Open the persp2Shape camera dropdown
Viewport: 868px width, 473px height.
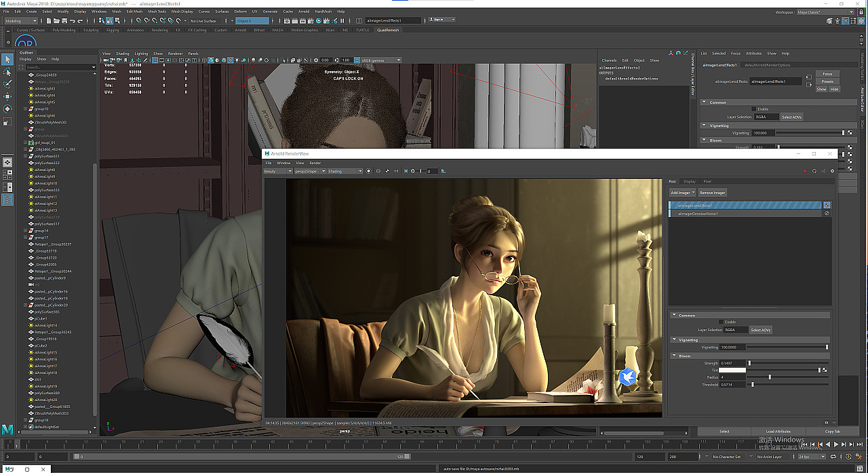(309, 171)
